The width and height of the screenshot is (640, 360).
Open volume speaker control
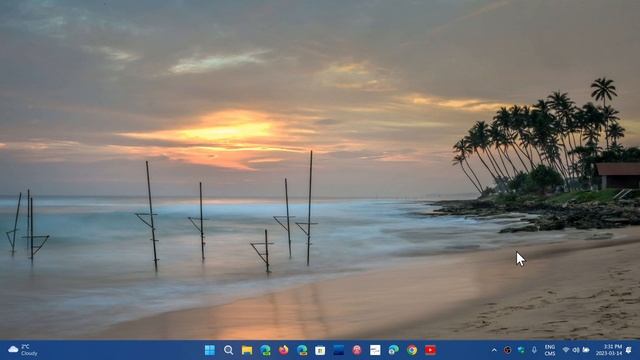point(576,350)
